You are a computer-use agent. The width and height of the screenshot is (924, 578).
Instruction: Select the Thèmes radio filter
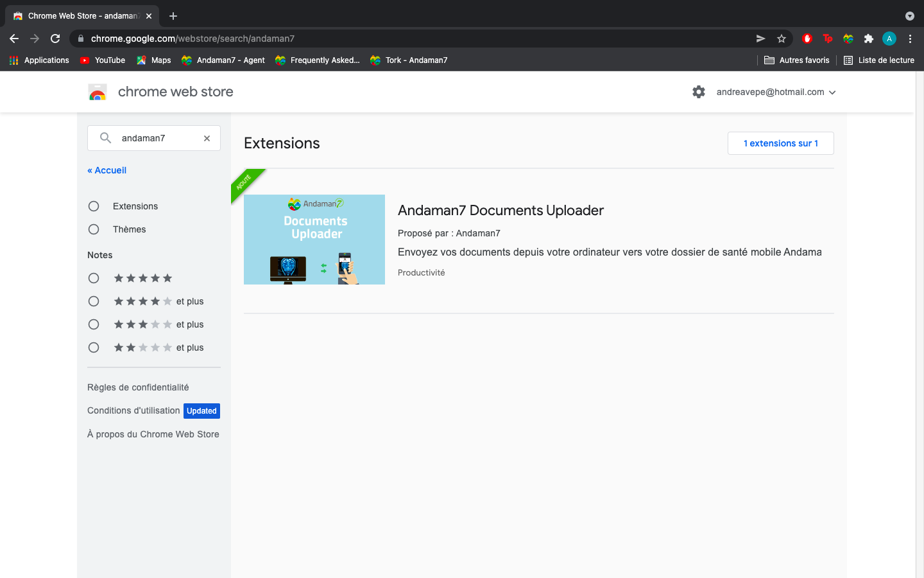94,229
